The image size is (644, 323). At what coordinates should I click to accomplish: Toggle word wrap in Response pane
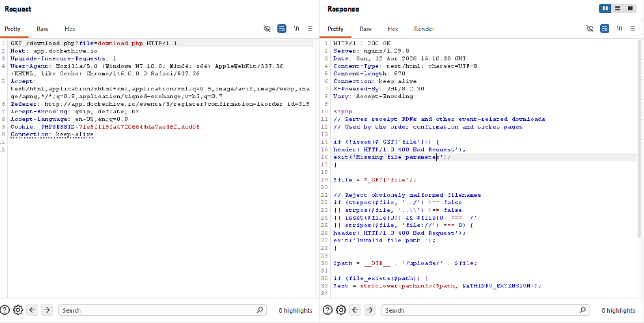click(x=605, y=29)
